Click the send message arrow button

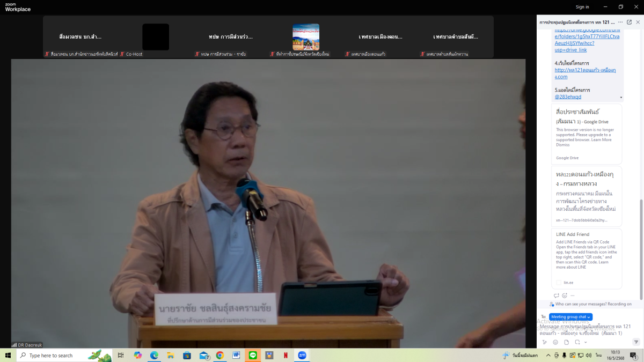[636, 342]
